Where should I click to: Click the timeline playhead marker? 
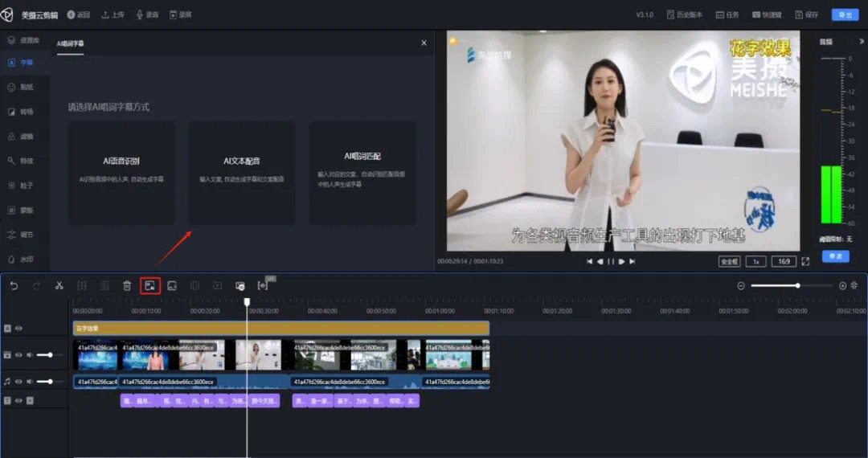[247, 301]
